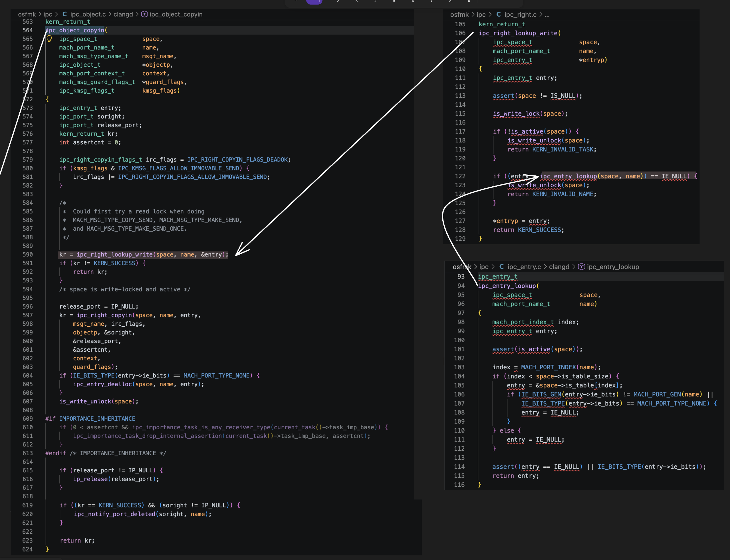730x560 pixels.
Task: Click the lightbulb code action icon
Action: point(49,39)
